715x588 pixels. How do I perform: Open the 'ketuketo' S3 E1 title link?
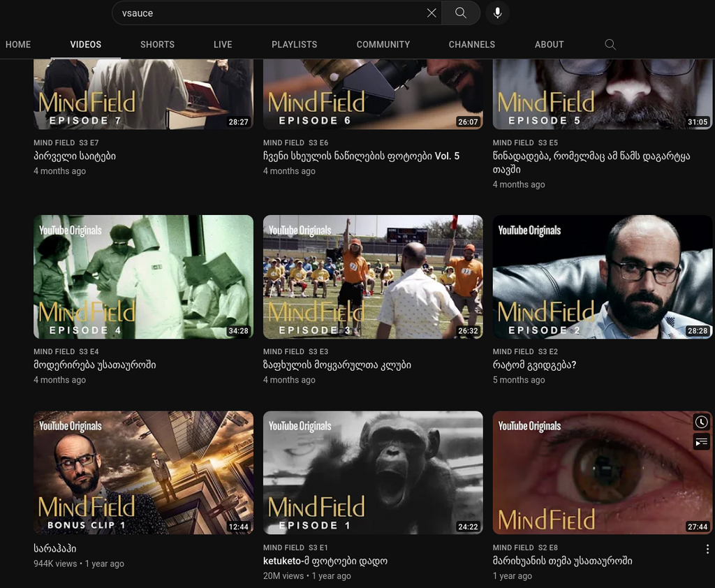325,561
